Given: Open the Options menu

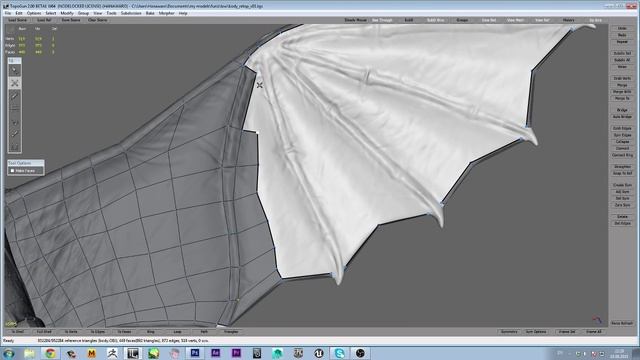Looking at the screenshot, I should click(34, 13).
